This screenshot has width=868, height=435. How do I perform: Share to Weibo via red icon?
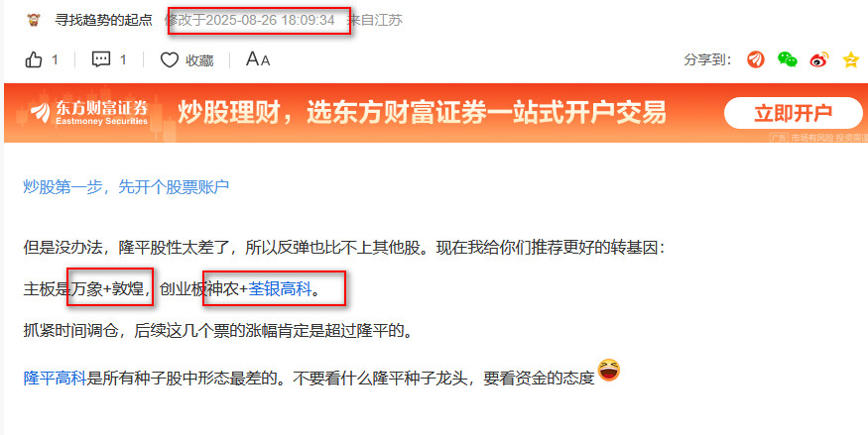point(819,59)
